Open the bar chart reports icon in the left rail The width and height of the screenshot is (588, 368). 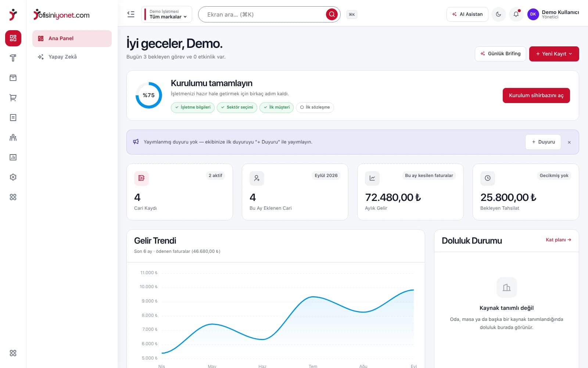coord(13,157)
